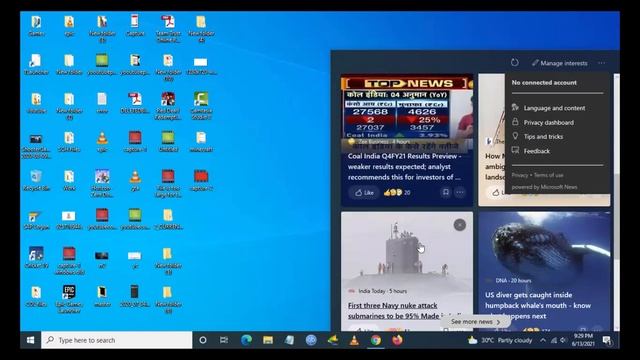Select the Red Dead Redemption desktop shortcut
This screenshot has height=360, width=640.
tap(168, 106)
